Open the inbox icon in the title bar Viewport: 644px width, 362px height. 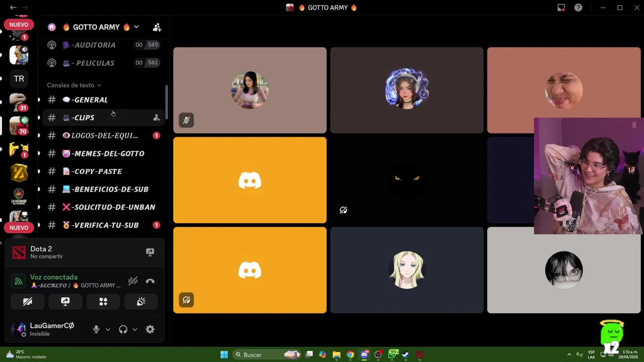point(561,8)
